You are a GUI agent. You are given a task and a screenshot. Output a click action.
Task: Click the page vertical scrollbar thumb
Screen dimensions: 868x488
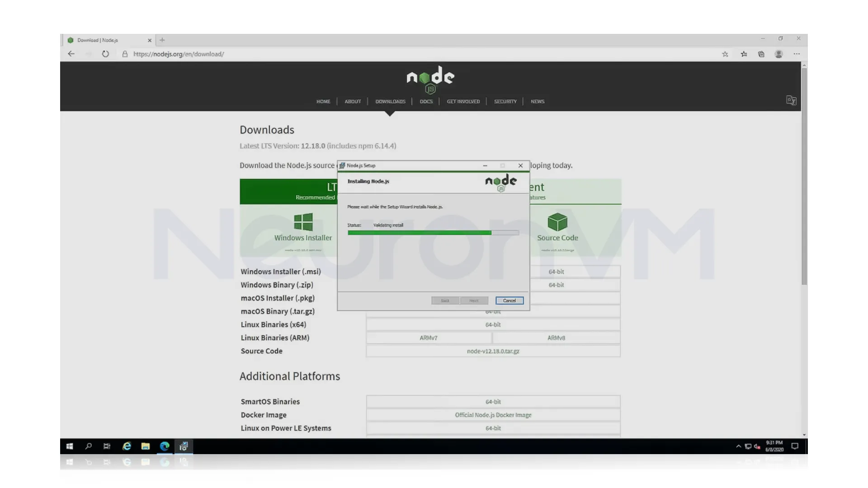pos(804,176)
